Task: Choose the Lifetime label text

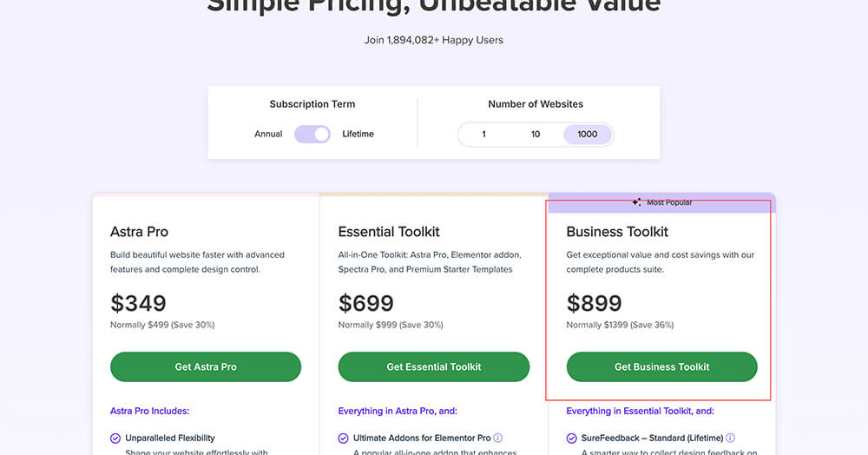Action: pyautogui.click(x=358, y=134)
